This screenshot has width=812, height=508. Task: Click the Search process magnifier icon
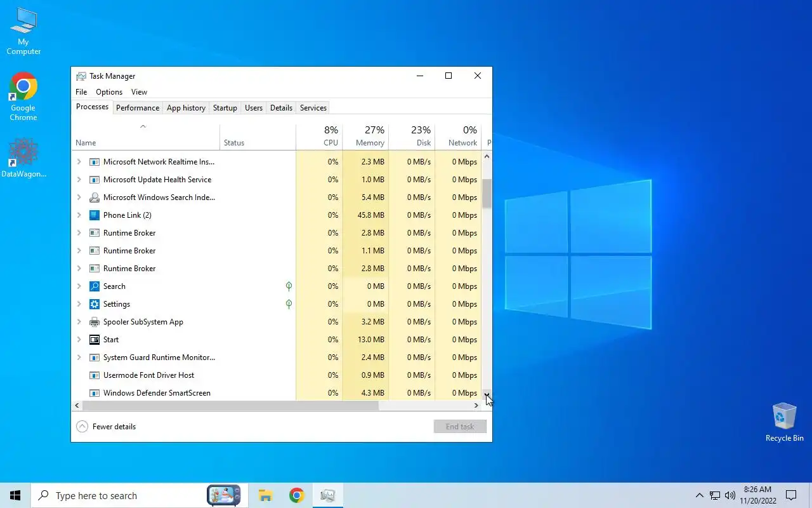point(95,286)
